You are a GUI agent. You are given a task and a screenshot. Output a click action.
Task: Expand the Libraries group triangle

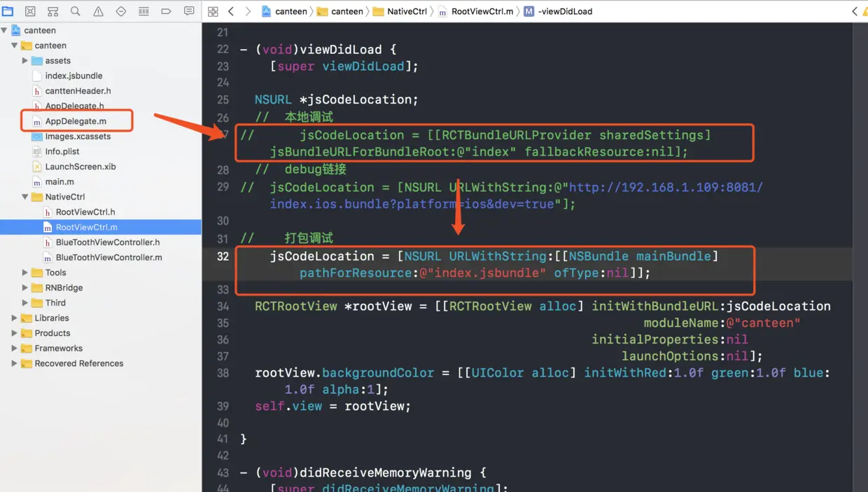[15, 318]
